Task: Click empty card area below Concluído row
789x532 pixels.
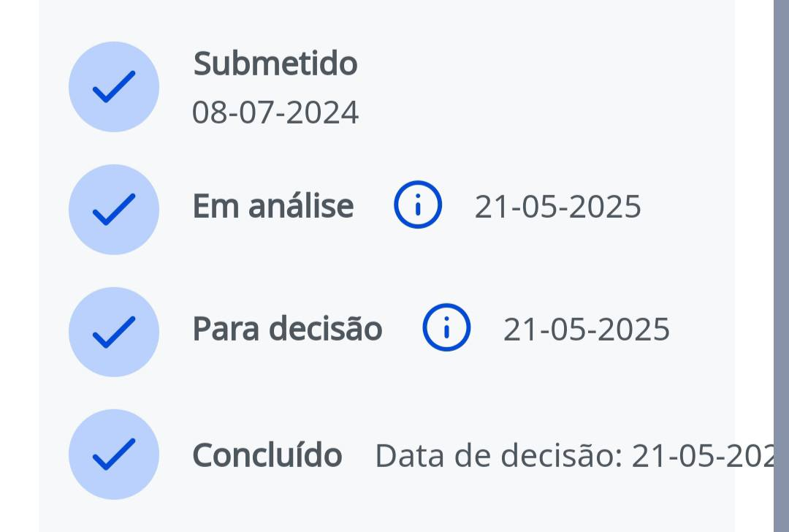Action: point(387,512)
